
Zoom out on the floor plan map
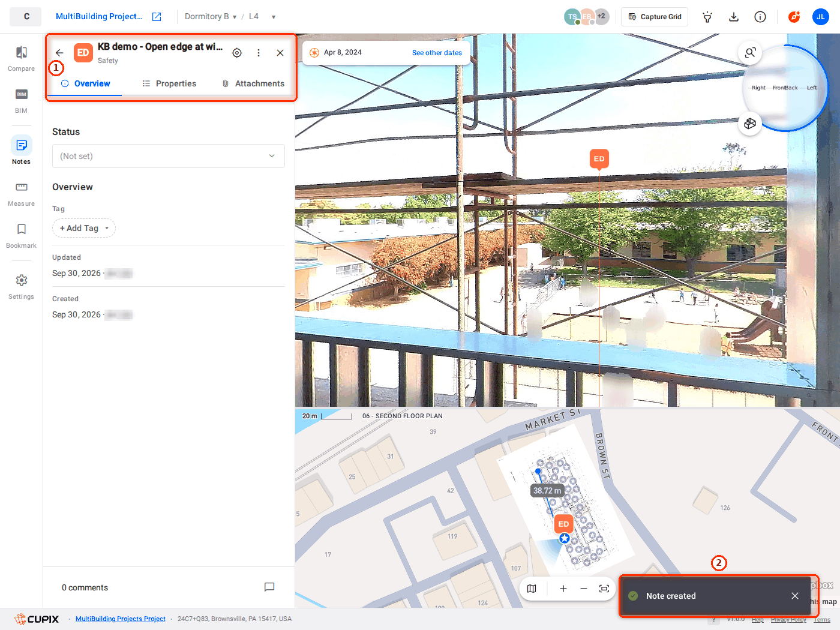(x=584, y=589)
